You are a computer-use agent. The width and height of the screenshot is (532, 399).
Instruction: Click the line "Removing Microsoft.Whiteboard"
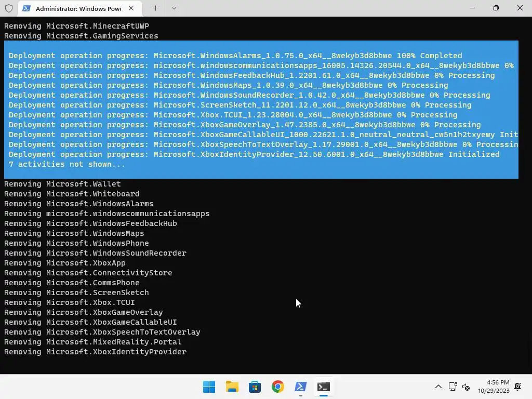coord(72,194)
